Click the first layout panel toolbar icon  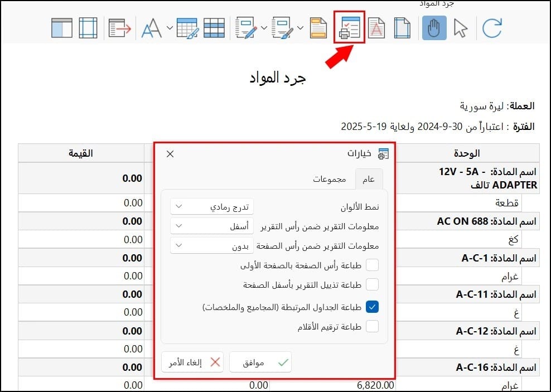[x=61, y=28]
